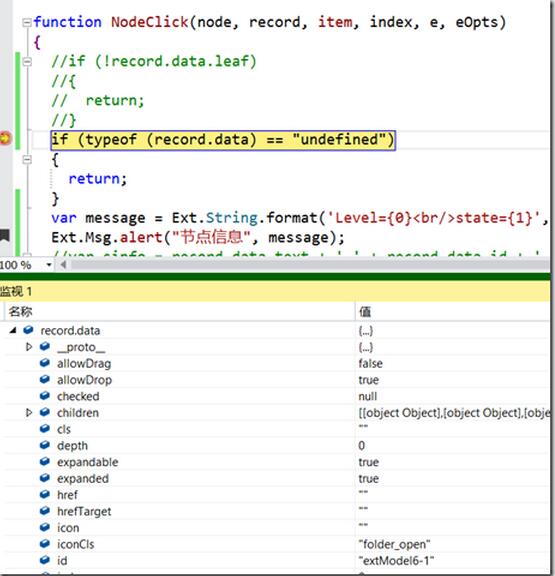Click the property icon next to checked
555x576 pixels.
pos(45,396)
